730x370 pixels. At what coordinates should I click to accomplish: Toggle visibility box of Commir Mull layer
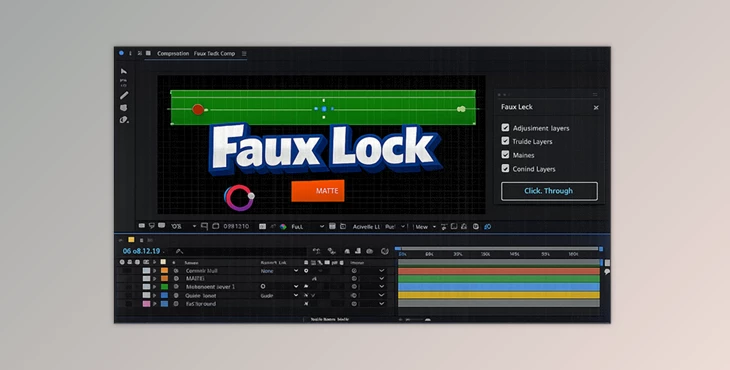pyautogui.click(x=146, y=270)
